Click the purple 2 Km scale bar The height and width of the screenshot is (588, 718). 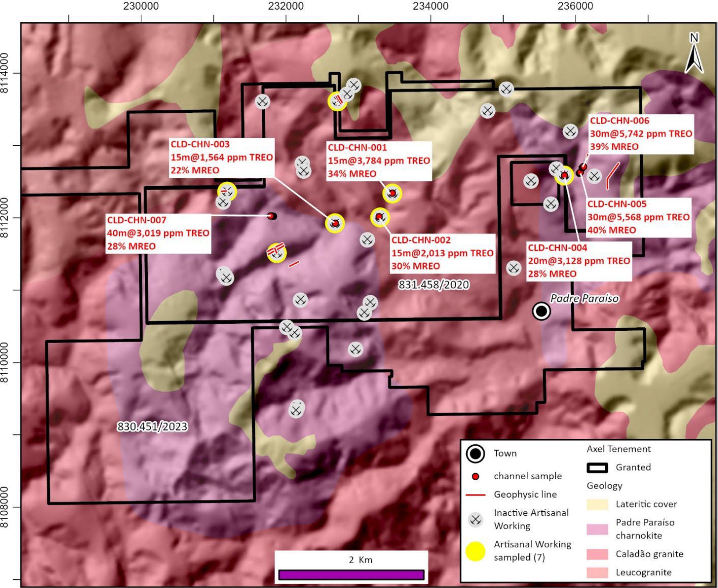[351, 575]
